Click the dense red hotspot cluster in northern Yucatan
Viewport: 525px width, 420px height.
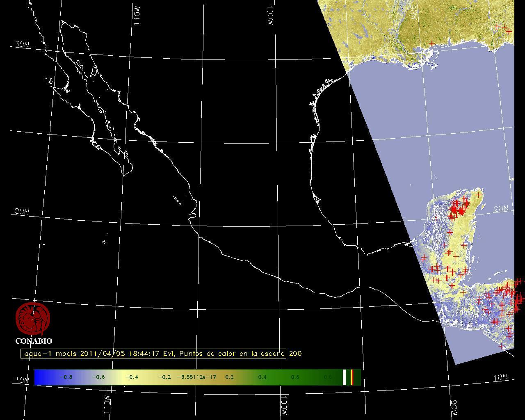pos(457,209)
